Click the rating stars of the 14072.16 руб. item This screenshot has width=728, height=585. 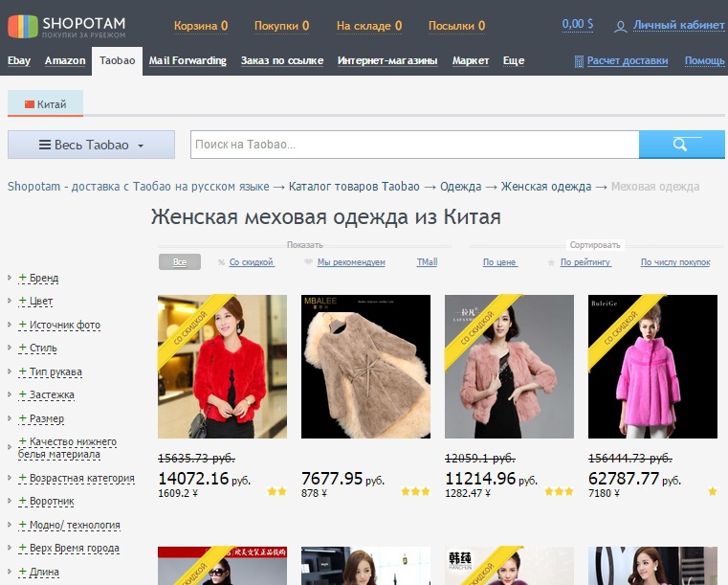point(276,491)
